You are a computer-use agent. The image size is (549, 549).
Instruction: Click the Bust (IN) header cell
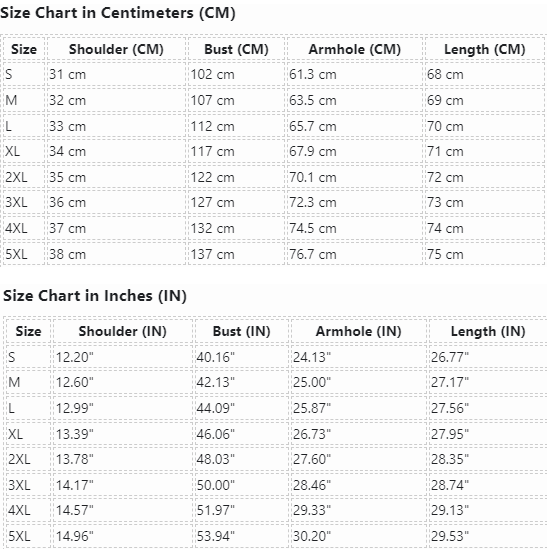[242, 331]
